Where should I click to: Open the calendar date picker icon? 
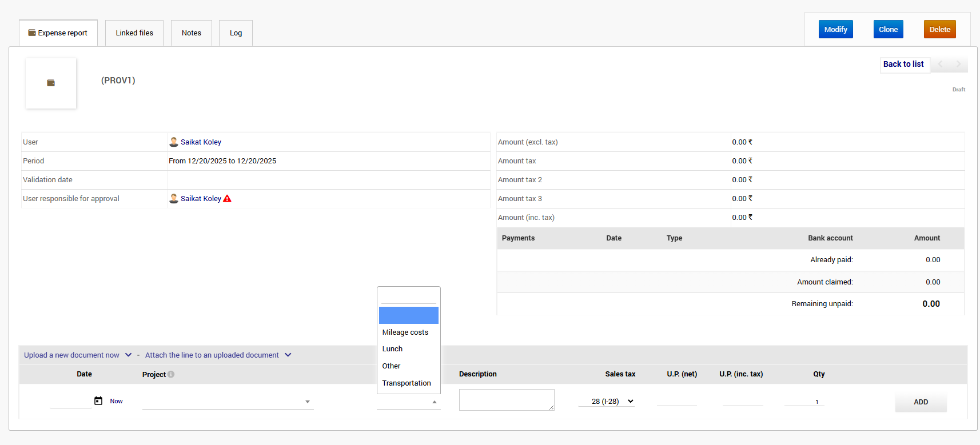[x=98, y=401]
